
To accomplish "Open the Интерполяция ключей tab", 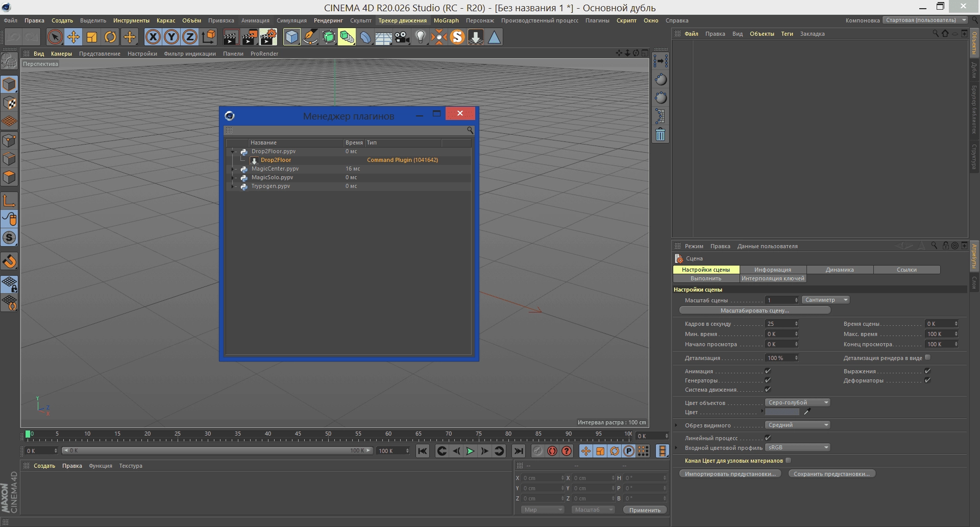I will point(773,278).
